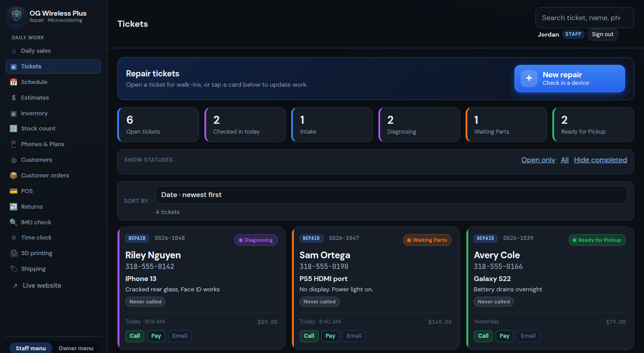Click the 3D printing printer icon
Image resolution: width=644 pixels, height=353 pixels.
[x=13, y=253]
